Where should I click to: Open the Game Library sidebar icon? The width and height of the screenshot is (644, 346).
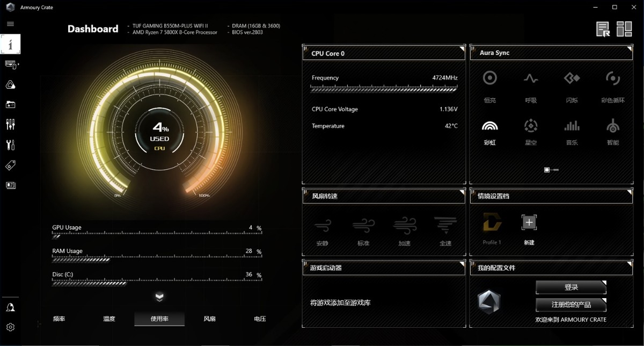10,104
